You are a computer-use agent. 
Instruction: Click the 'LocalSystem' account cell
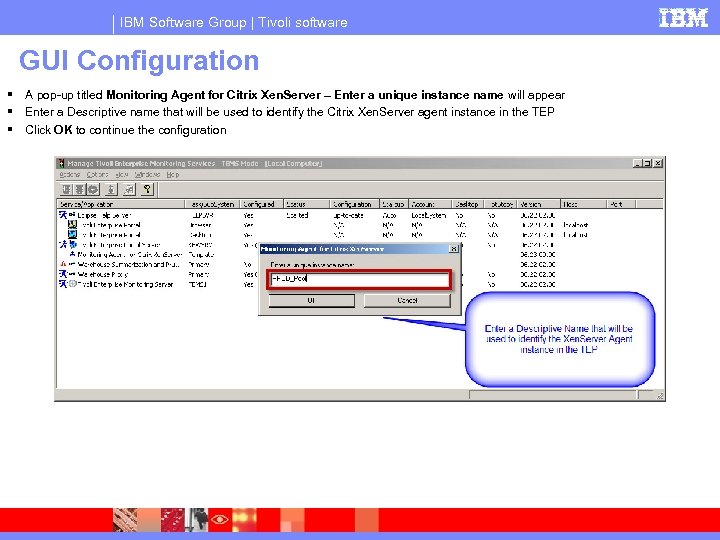point(428,215)
